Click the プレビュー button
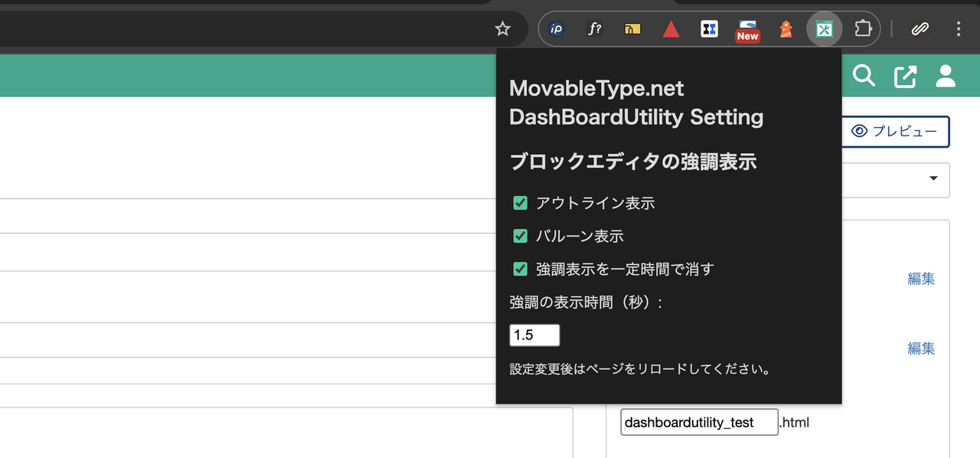 pyautogui.click(x=894, y=132)
